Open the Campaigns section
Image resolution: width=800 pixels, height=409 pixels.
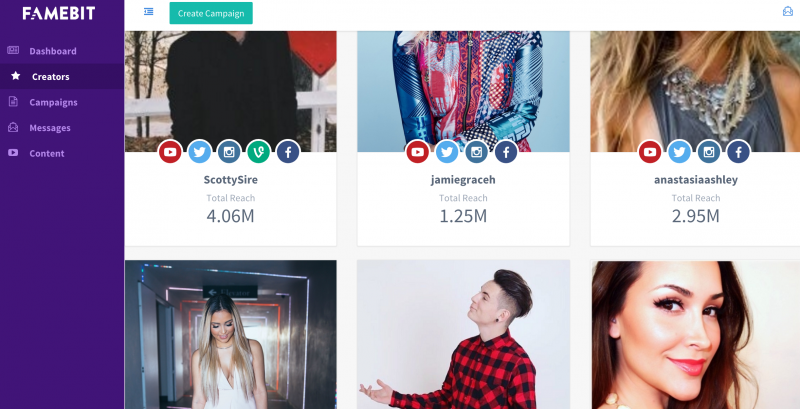[53, 102]
